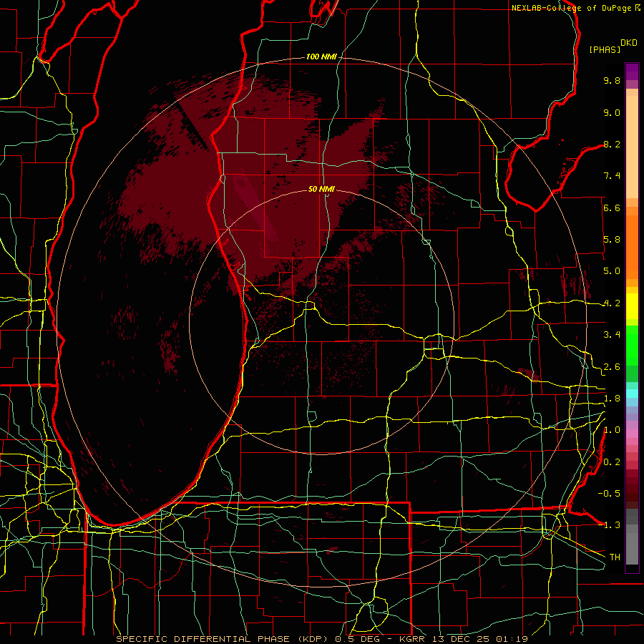Pick the yellow segment of the color bar

[632, 306]
